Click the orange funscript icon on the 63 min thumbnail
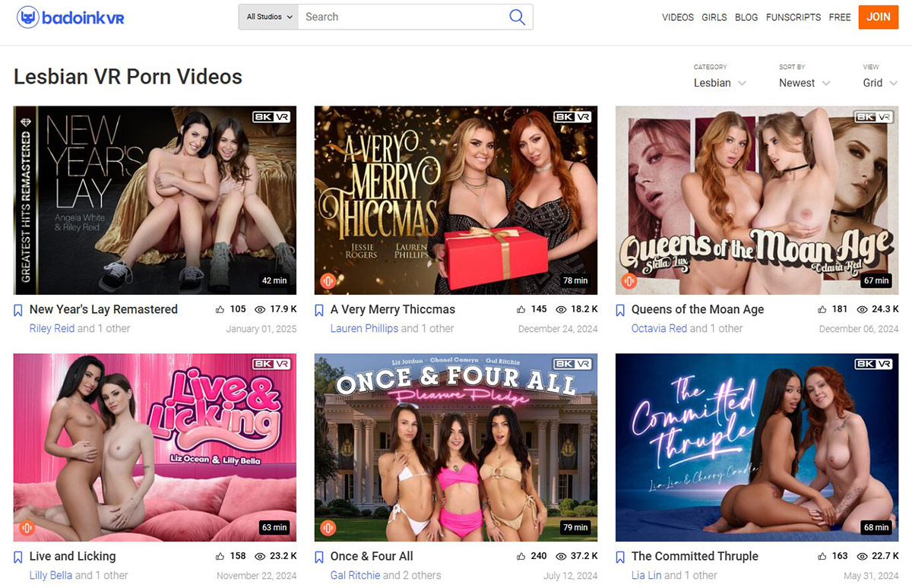Screen dimensions: 912x588 (x=27, y=527)
